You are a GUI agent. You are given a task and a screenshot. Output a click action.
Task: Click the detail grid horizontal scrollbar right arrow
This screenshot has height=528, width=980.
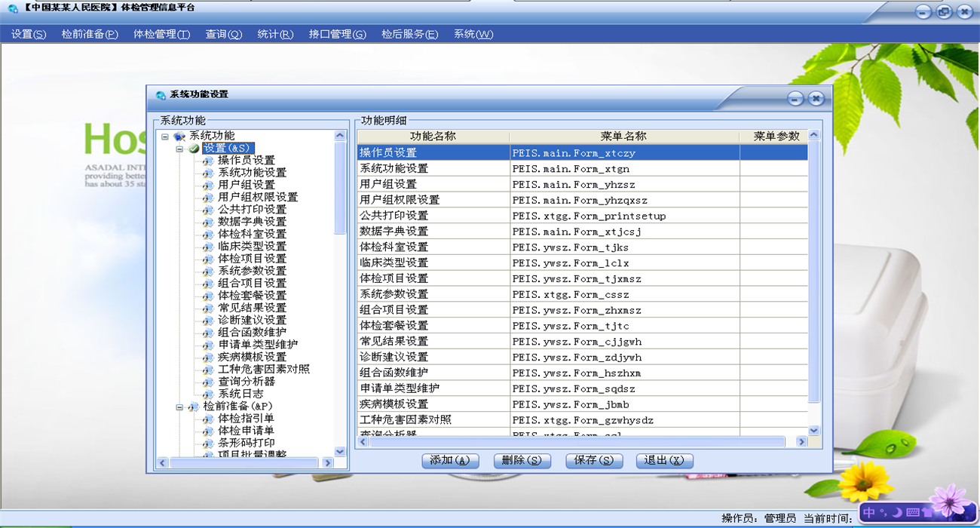pos(801,442)
